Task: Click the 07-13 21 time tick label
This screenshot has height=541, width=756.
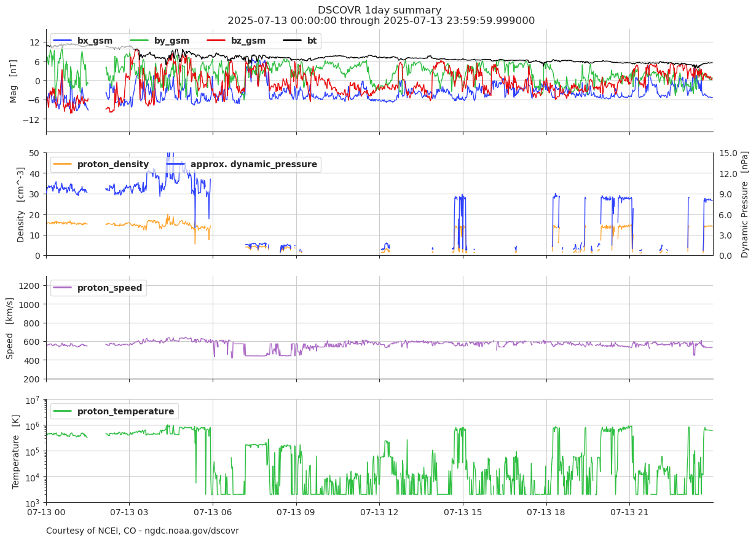Action: (629, 512)
